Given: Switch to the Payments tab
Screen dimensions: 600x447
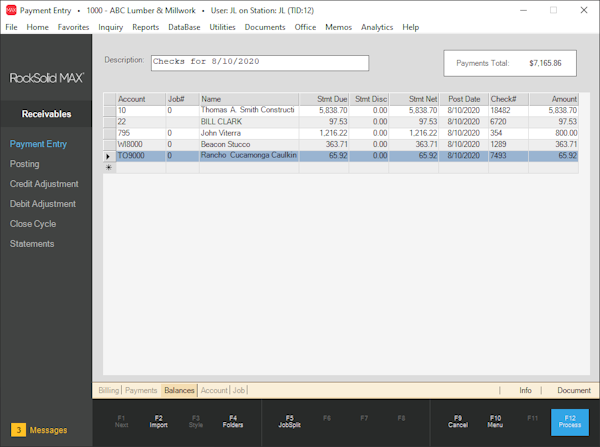Looking at the screenshot, I should point(141,390).
